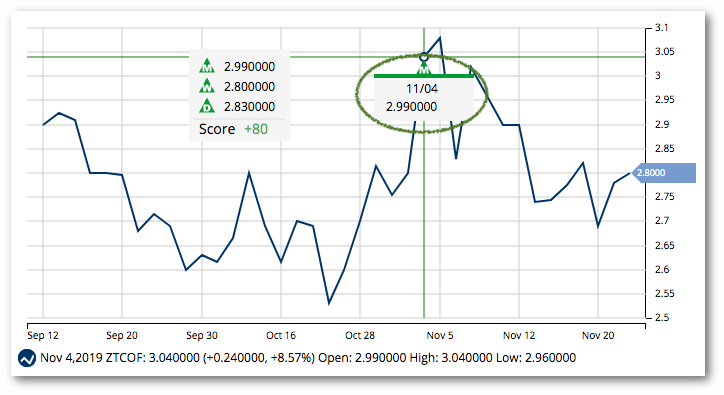The width and height of the screenshot is (724, 395).
Task: Click the Open: 2.990000 value in footer
Action: [x=362, y=358]
